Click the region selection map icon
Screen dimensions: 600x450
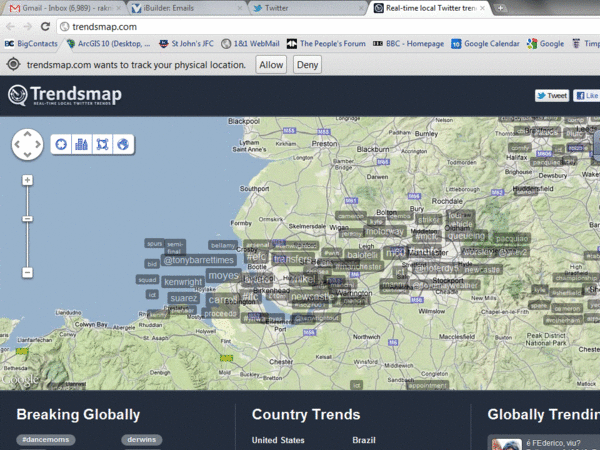(x=102, y=144)
